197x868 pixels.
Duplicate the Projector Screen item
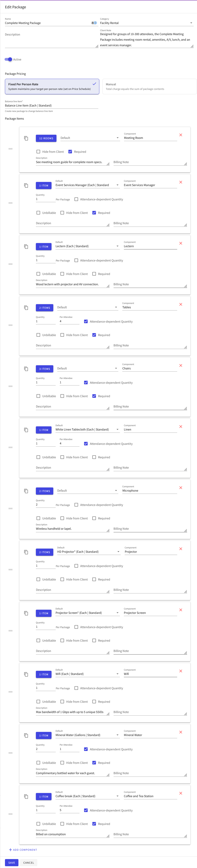(26, 613)
